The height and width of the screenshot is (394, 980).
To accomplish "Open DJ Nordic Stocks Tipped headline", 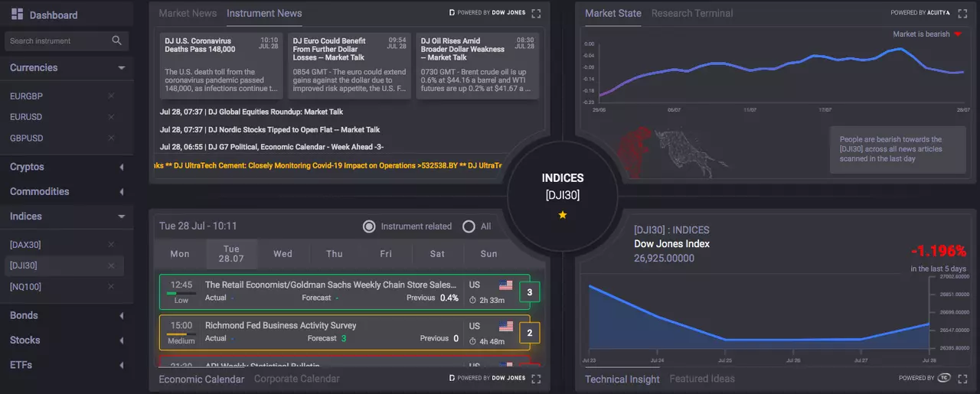I will (269, 129).
